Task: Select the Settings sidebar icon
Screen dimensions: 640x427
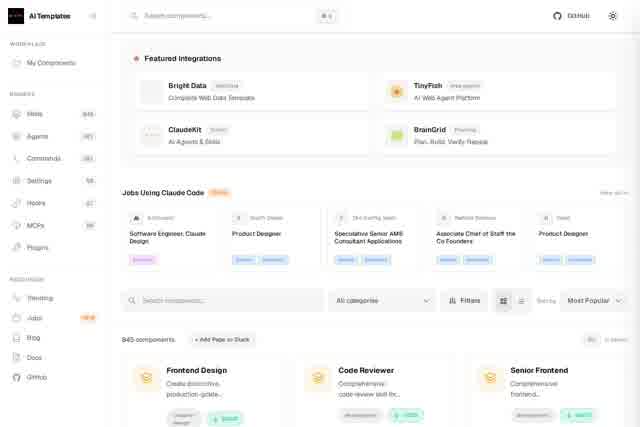Action: click(16, 181)
